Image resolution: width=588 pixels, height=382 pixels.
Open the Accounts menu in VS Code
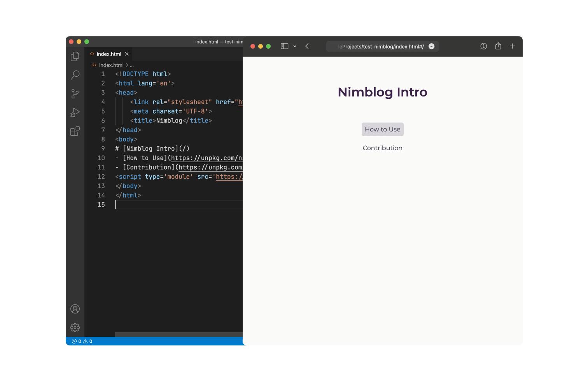coord(75,309)
